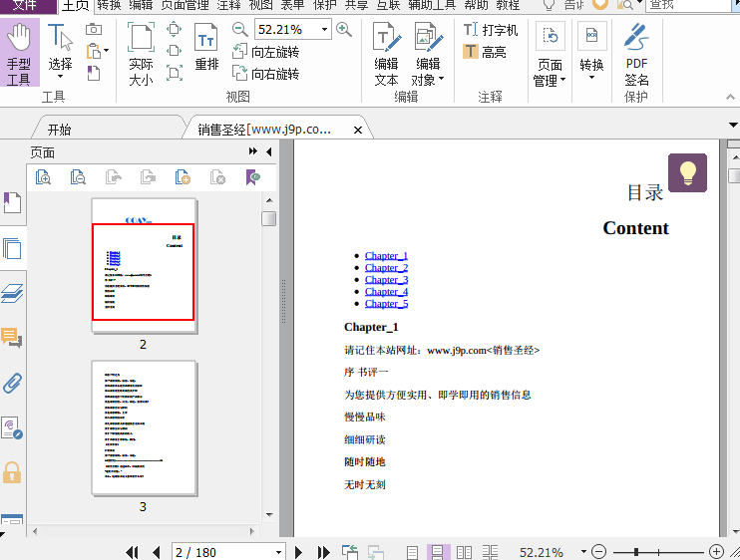Click the lightbulb tips button
The image size is (740, 560).
tap(687, 172)
